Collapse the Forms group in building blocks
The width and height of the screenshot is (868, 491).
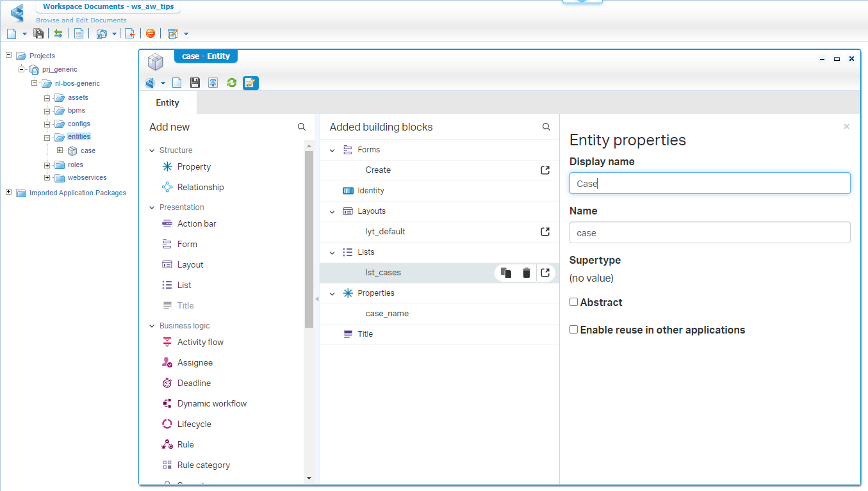332,150
